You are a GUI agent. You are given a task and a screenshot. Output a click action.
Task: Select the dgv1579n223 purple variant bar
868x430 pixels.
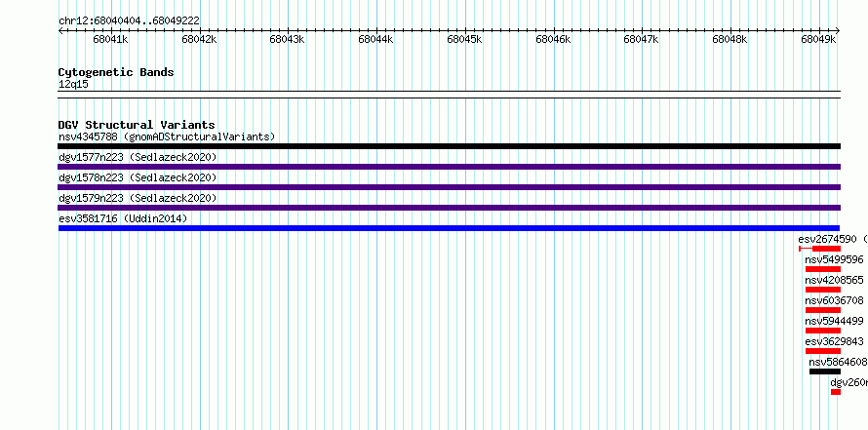point(449,208)
